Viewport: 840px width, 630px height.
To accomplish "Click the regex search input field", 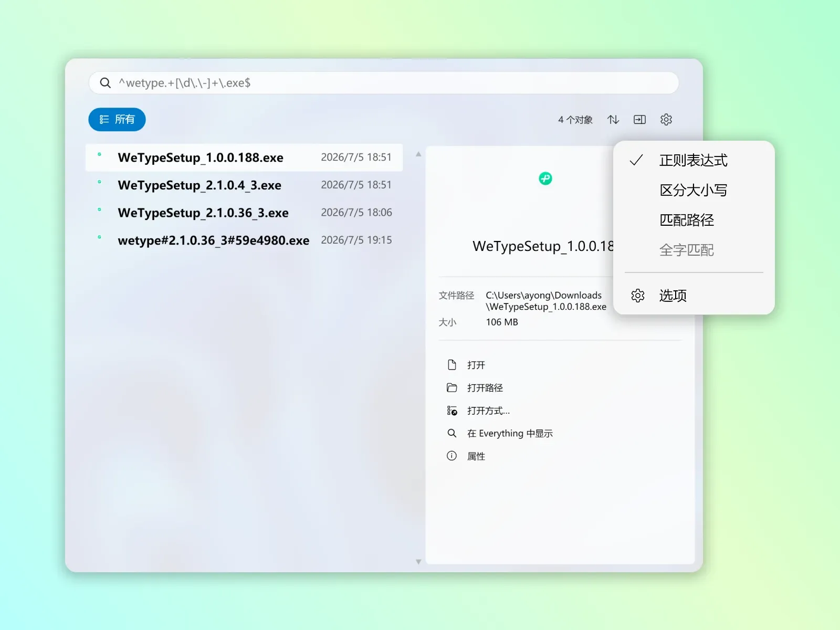I will 384,83.
